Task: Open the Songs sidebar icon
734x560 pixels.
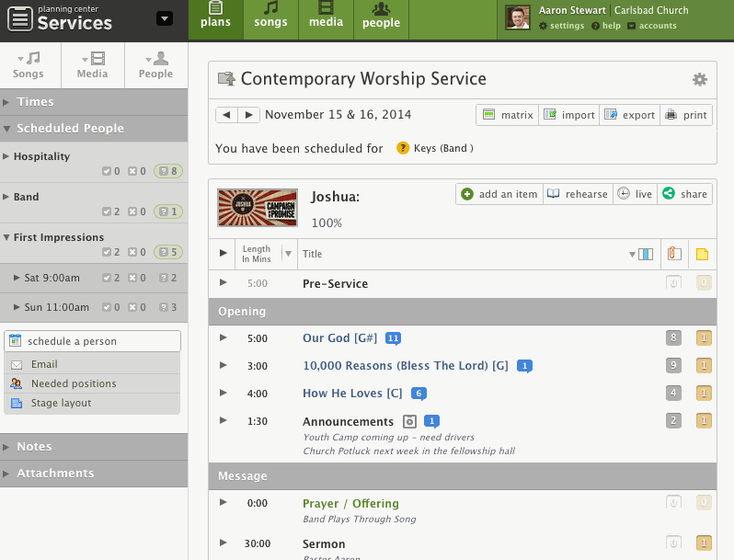Action: (29, 65)
